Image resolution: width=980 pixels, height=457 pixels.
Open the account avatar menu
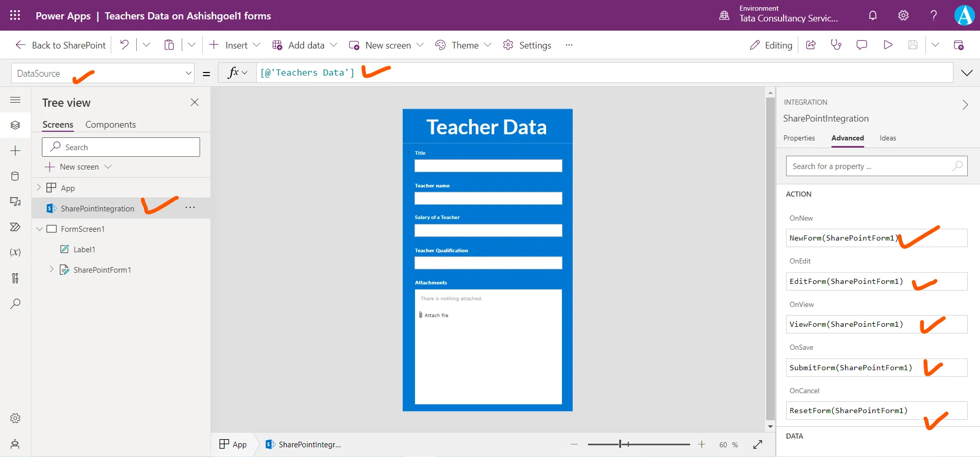pyautogui.click(x=965, y=15)
